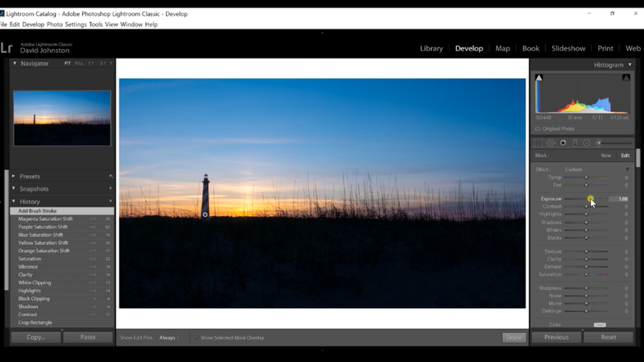This screenshot has width=644, height=362.
Task: Click New next to Mask
Action: click(x=606, y=155)
